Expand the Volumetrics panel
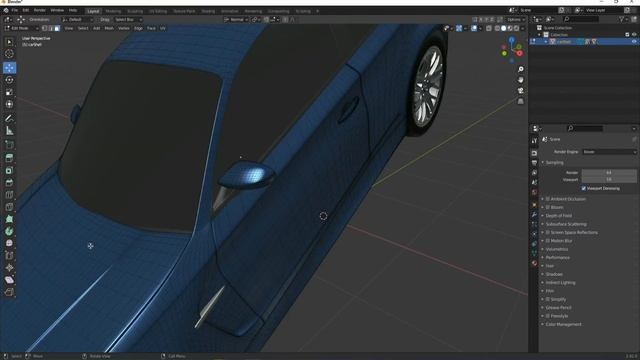This screenshot has height=360, width=640. (557, 249)
